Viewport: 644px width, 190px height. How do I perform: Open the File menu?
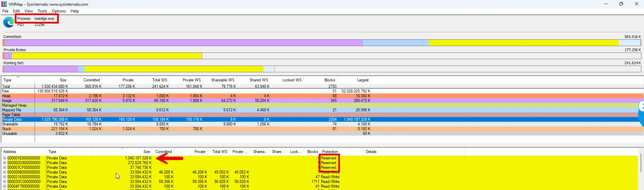[5, 11]
